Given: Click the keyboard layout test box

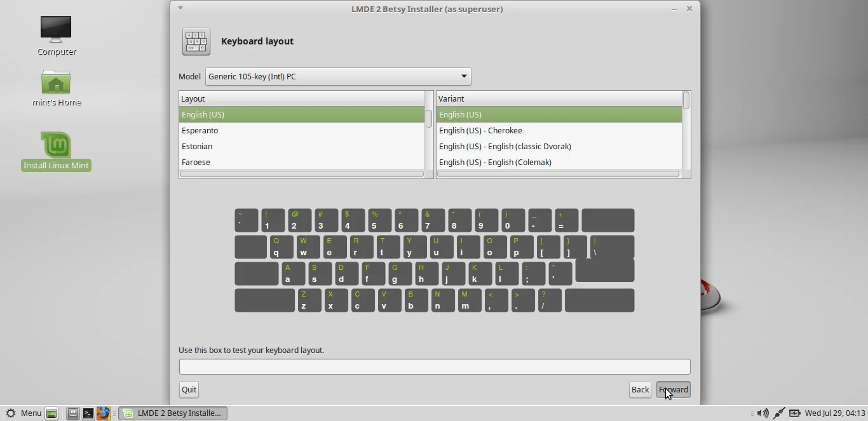Looking at the screenshot, I should [x=435, y=366].
